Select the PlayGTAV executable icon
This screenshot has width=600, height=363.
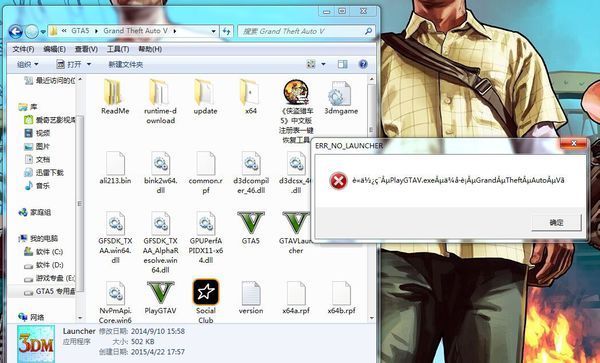coord(160,298)
